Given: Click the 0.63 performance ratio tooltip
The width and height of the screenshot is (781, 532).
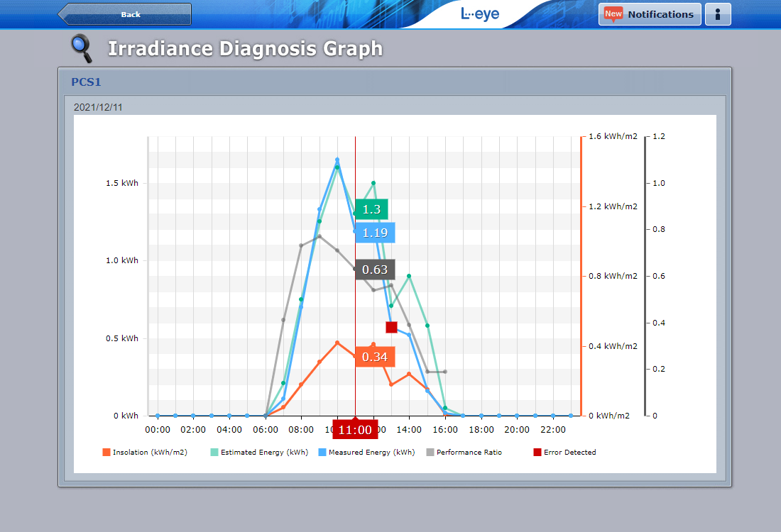Looking at the screenshot, I should coord(375,270).
